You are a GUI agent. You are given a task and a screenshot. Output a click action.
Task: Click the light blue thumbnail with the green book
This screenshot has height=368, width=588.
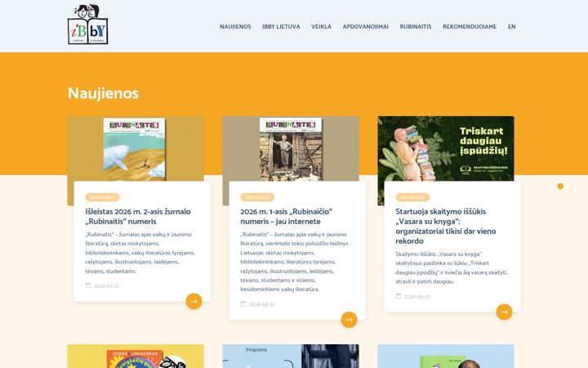tap(446, 356)
